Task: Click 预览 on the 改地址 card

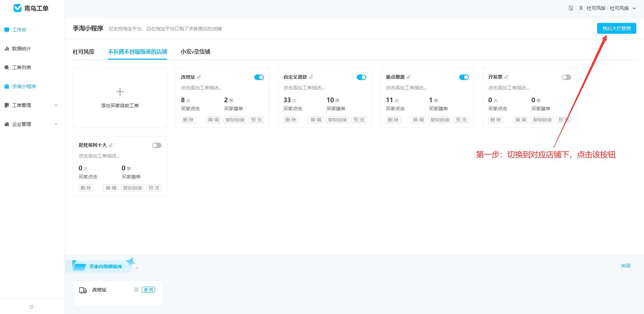Action: coord(256,120)
